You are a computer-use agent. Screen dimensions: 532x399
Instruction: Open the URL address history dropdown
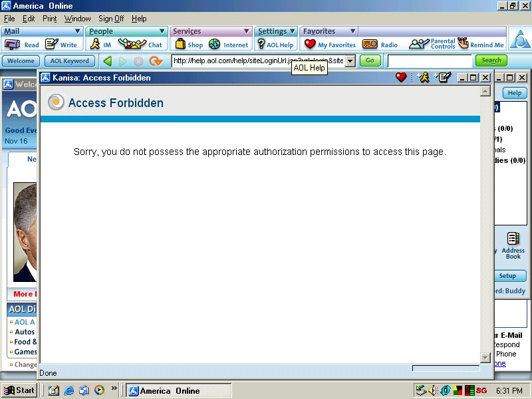point(350,61)
